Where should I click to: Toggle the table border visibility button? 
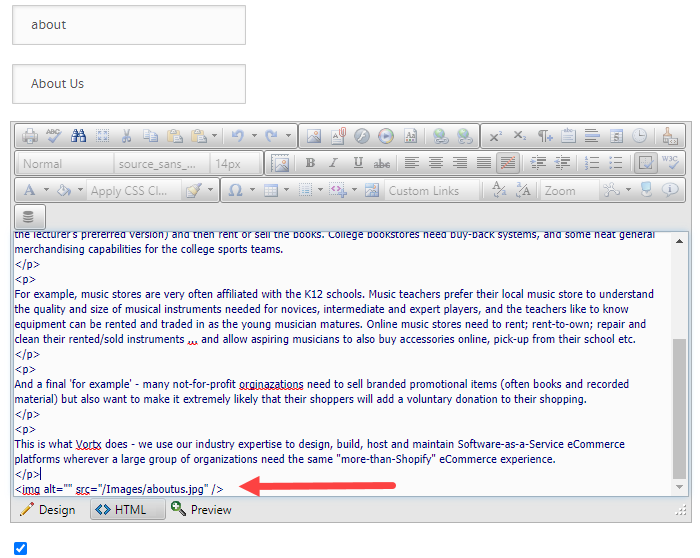646,163
